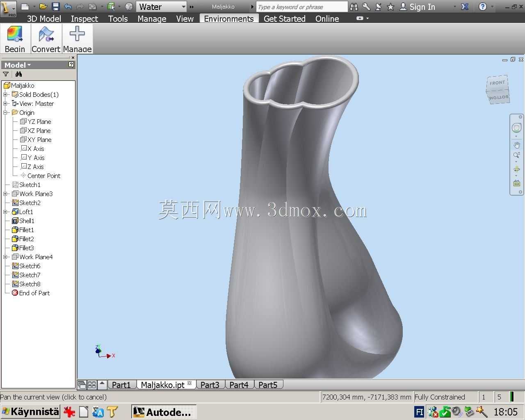This screenshot has width=525, height=420.
Task: Open the Käynnistä start button
Action: point(30,411)
